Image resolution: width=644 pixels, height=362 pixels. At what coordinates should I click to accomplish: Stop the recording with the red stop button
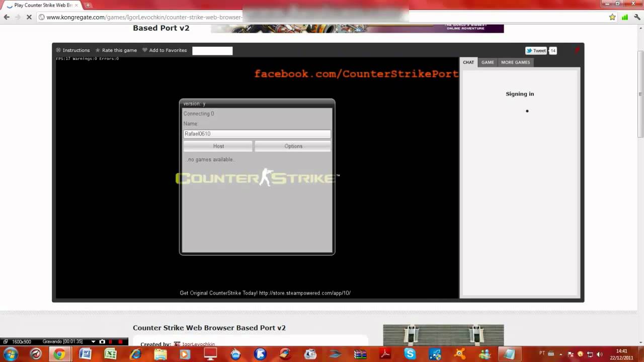(120, 342)
